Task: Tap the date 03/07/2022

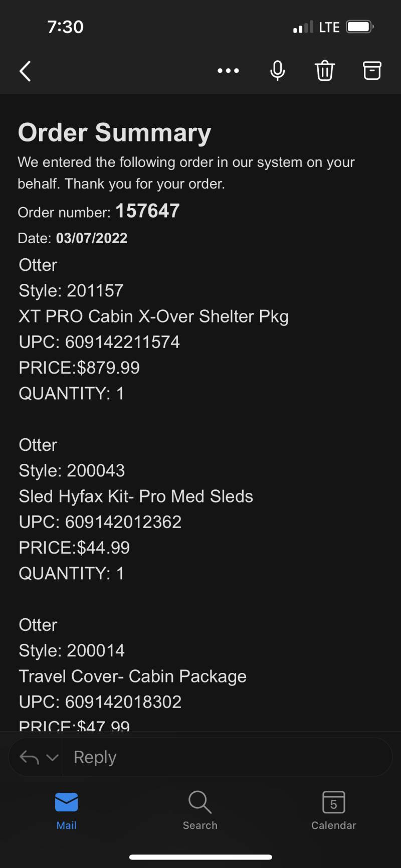Action: click(92, 238)
